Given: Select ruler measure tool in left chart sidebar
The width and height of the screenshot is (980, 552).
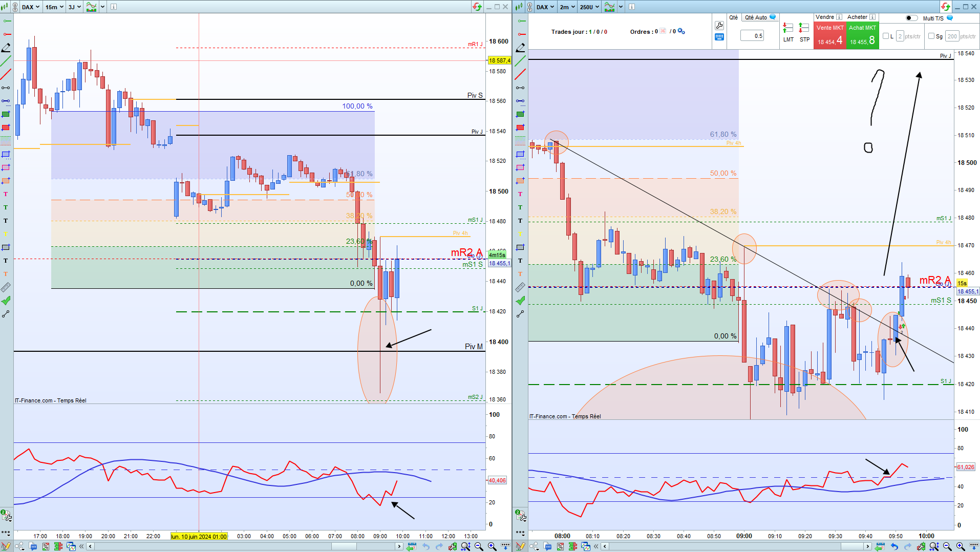Looking at the screenshot, I should 6,287.
